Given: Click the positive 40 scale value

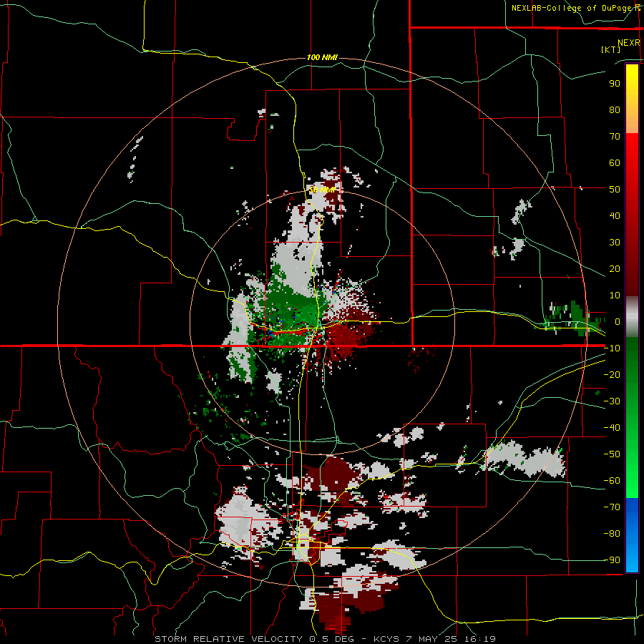Looking at the screenshot, I should pos(615,216).
